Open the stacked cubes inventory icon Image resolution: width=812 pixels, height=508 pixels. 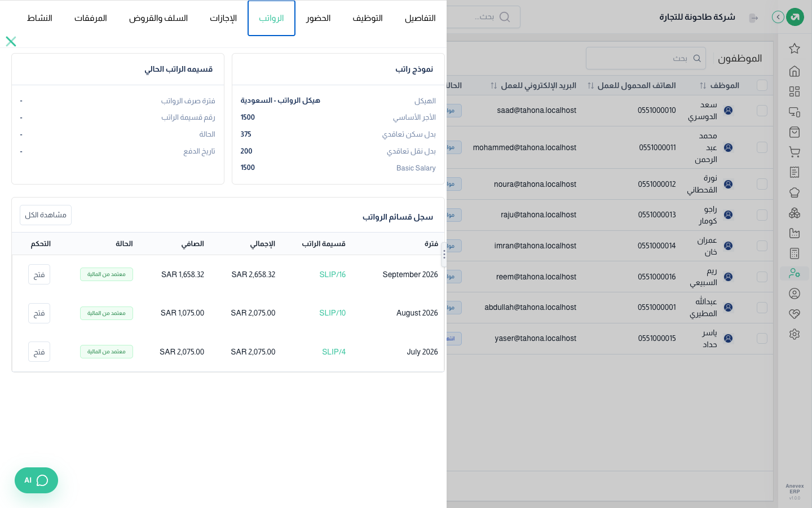coord(795,213)
